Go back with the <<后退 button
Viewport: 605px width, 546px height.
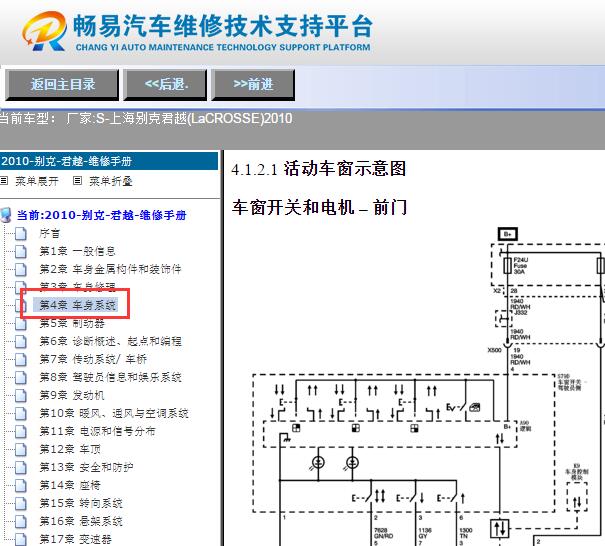tap(165, 85)
